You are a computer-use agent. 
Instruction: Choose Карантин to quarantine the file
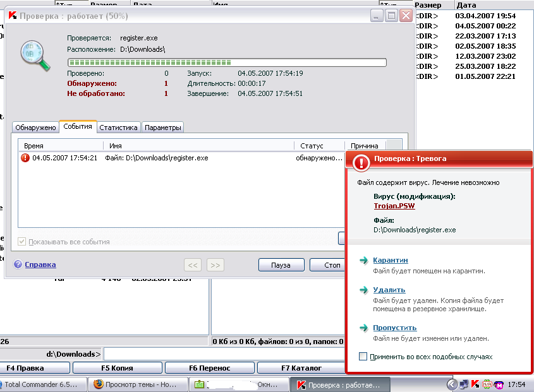391,260
